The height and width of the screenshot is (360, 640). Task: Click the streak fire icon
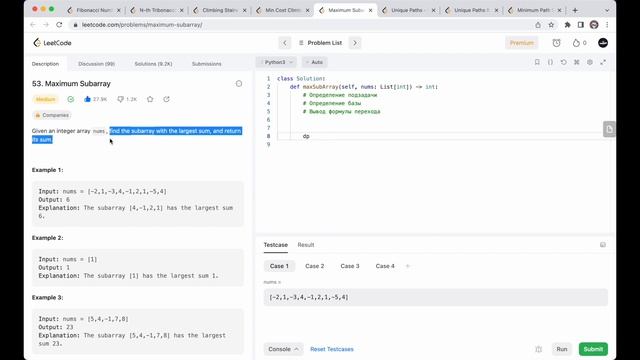pos(576,43)
